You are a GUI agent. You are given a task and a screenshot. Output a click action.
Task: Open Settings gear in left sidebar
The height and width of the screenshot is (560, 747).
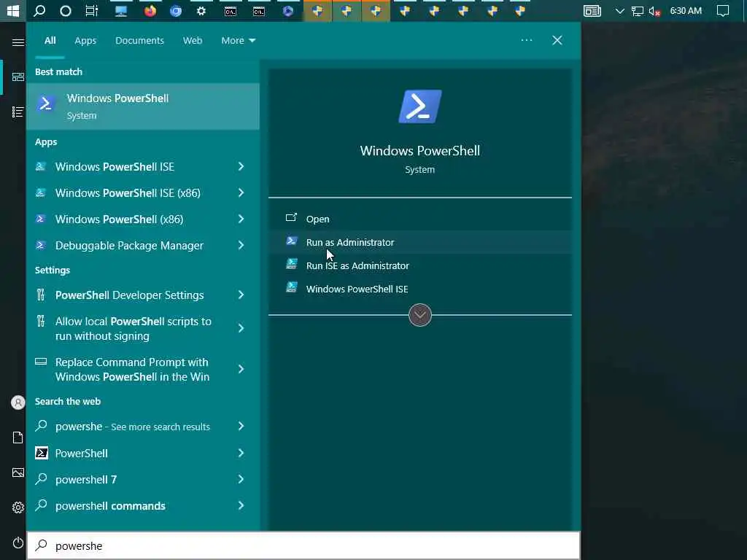point(18,507)
